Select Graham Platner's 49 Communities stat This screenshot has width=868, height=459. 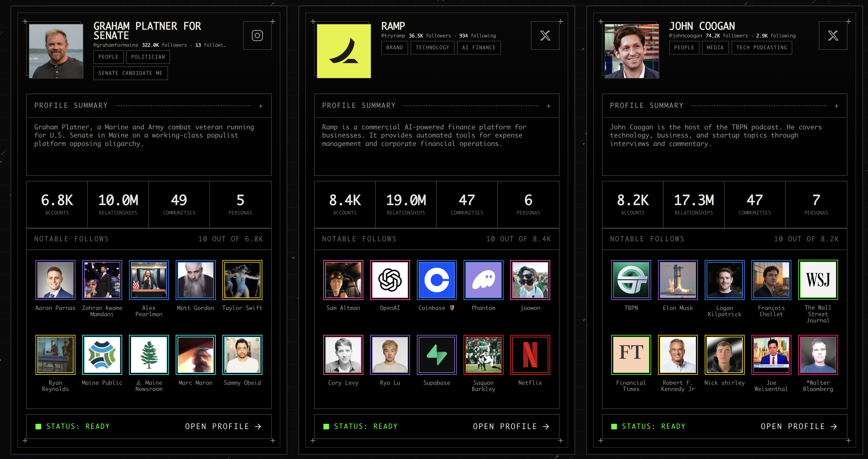click(x=179, y=204)
